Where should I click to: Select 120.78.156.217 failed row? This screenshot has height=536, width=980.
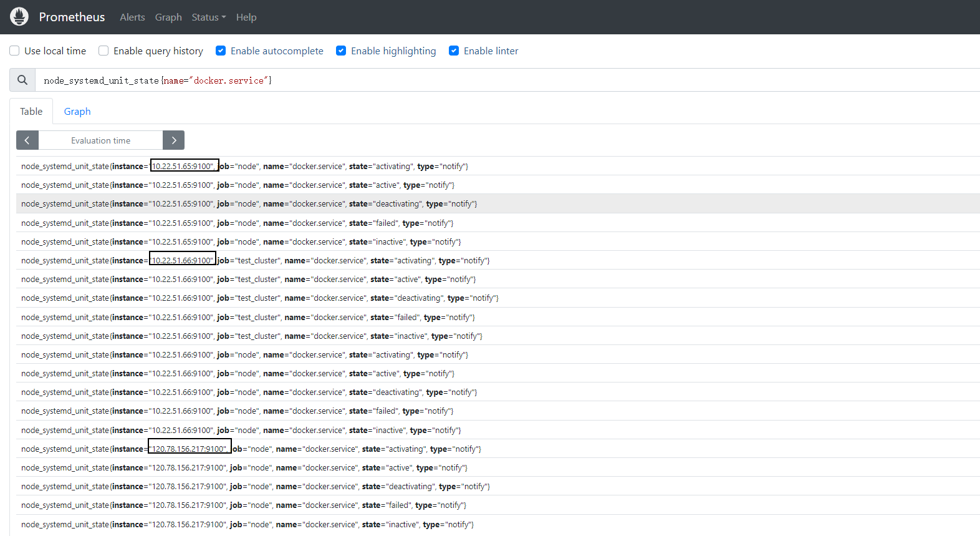click(498, 505)
